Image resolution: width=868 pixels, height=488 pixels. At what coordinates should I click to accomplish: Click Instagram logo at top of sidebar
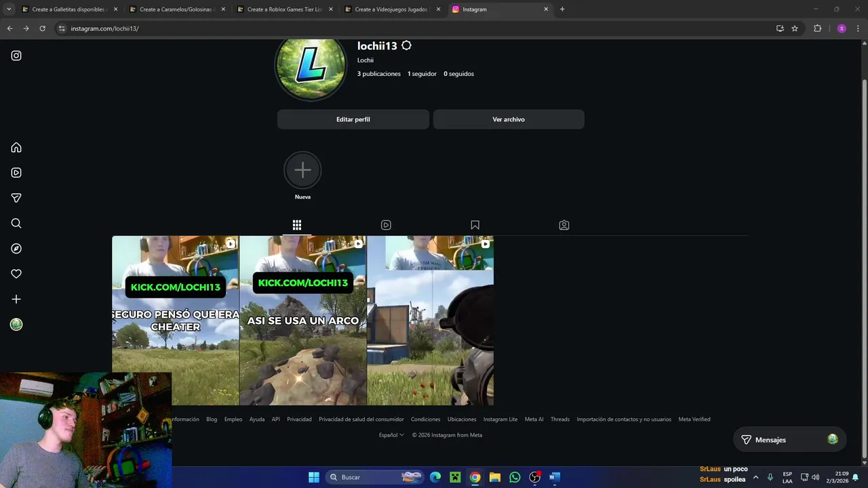point(16,56)
